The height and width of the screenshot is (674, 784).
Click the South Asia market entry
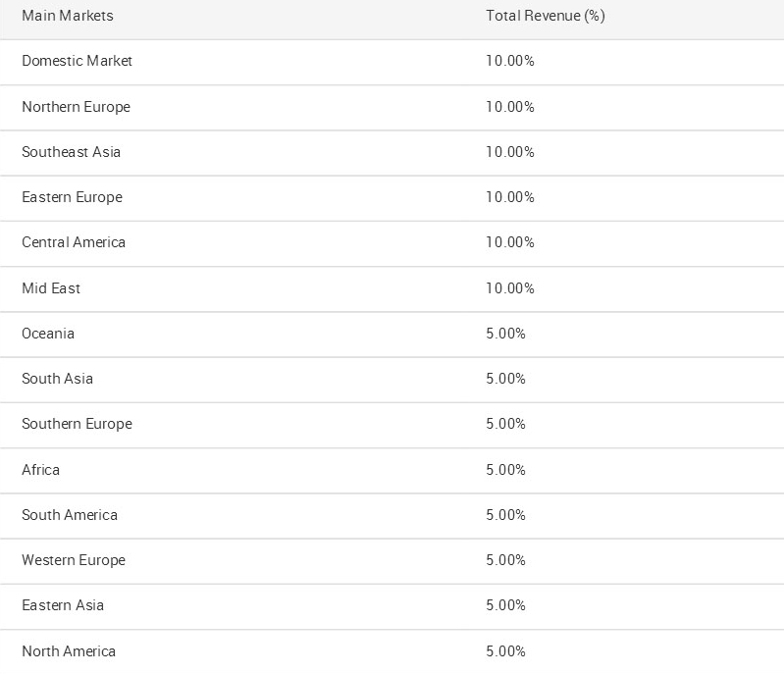point(58,379)
